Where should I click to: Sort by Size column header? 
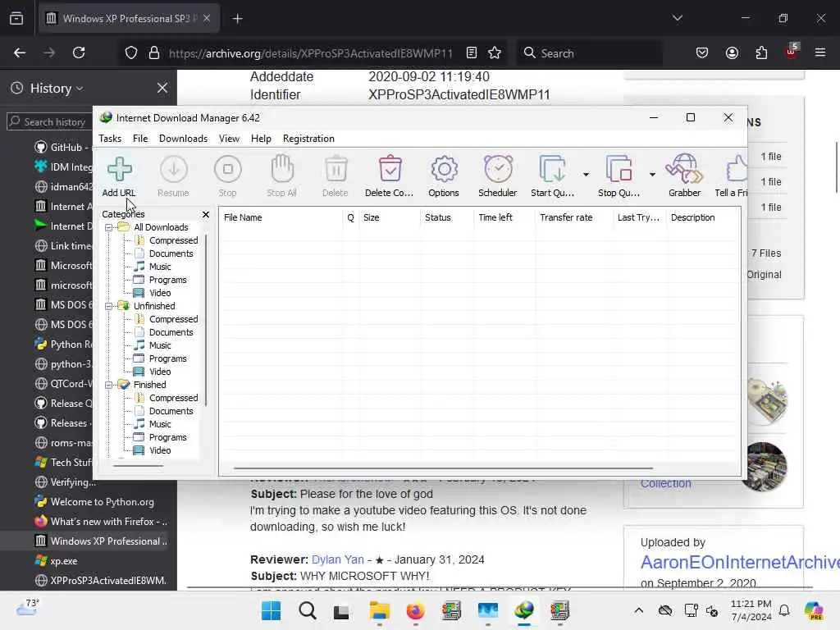[389, 217]
